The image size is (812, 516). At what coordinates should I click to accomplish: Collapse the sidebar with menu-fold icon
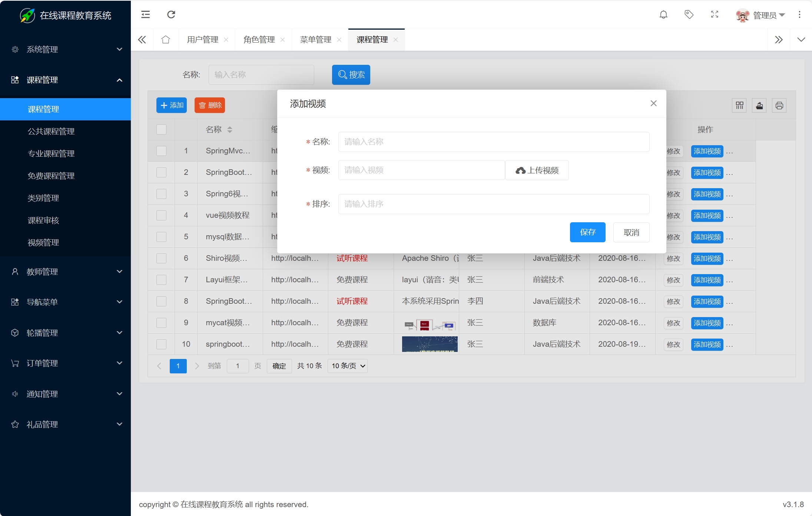[x=146, y=15]
